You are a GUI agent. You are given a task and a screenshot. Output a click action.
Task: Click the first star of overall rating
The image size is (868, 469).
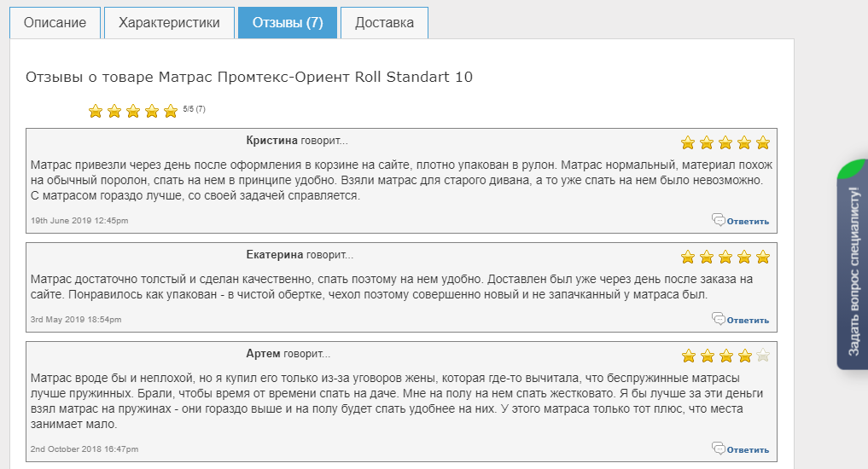(96, 111)
